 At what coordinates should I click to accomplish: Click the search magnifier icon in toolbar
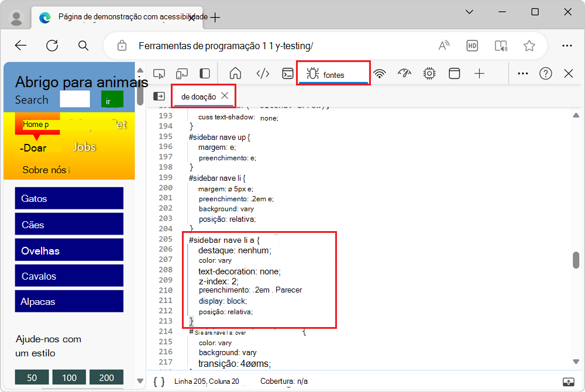83,46
